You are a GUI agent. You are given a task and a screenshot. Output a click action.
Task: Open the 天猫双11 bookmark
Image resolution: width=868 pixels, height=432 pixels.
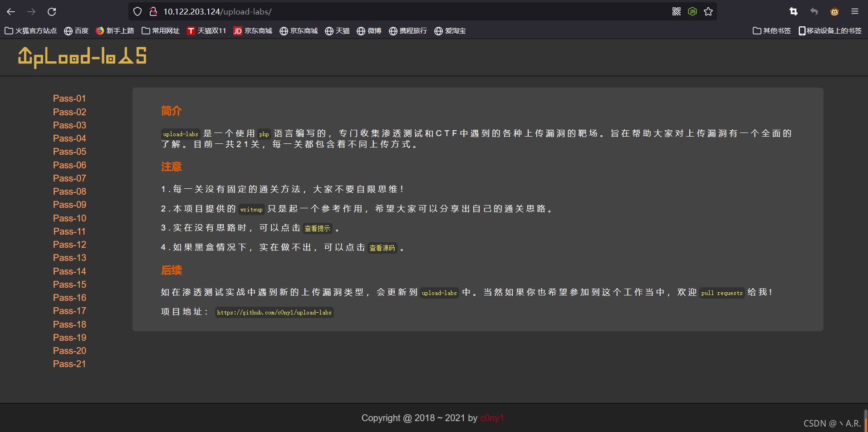[206, 31]
